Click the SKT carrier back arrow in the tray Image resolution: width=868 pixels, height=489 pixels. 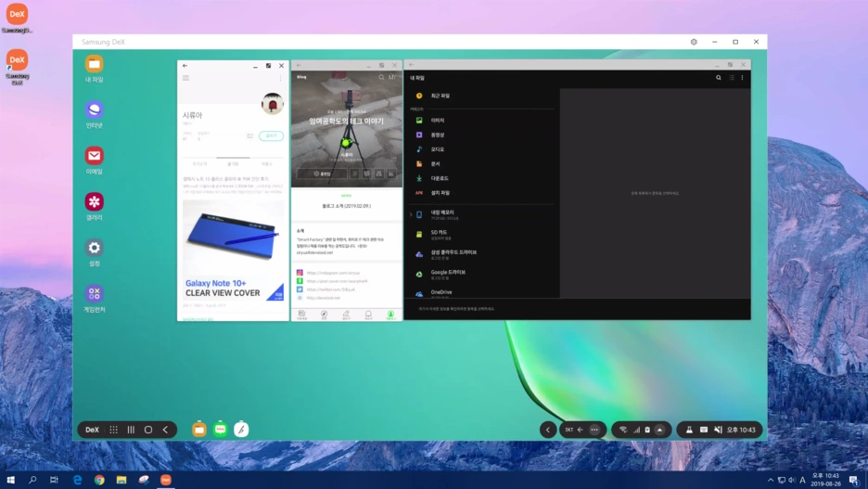581,430
